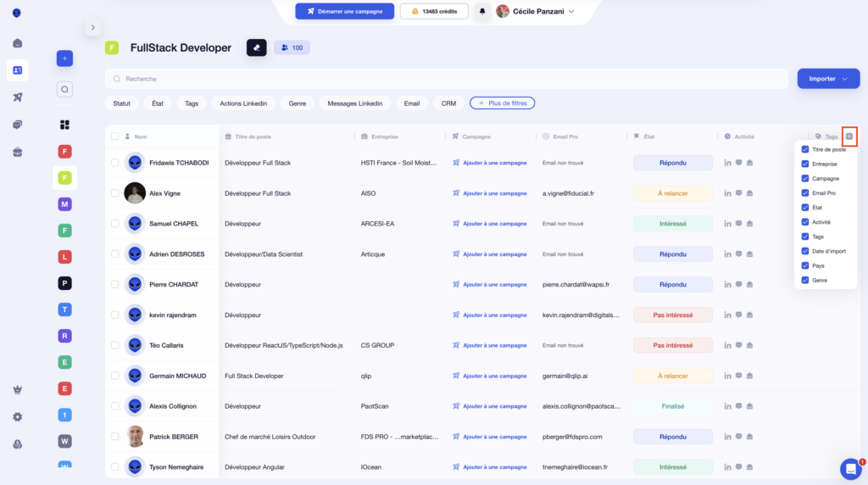
Task: Uncheck the Entreprise column checkbox
Action: click(x=804, y=164)
